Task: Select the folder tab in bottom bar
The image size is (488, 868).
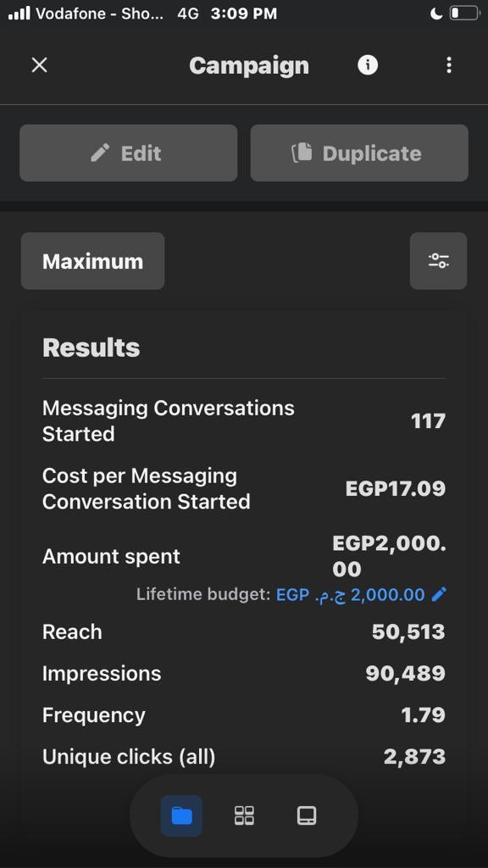Action: pyautogui.click(x=181, y=815)
